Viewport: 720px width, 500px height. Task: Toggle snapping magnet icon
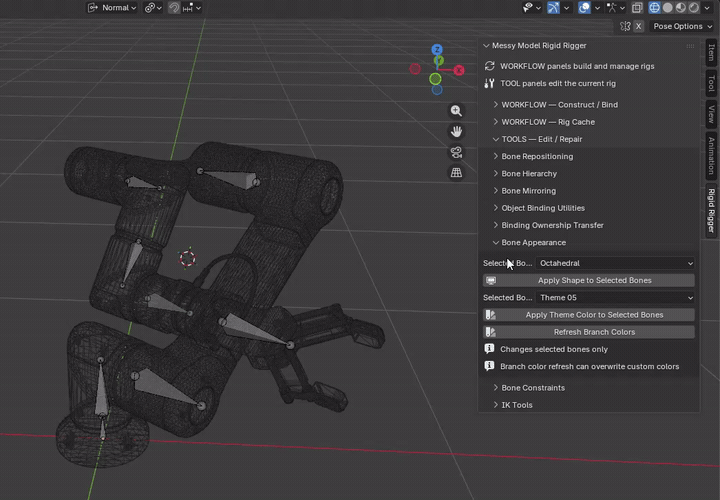click(x=174, y=8)
